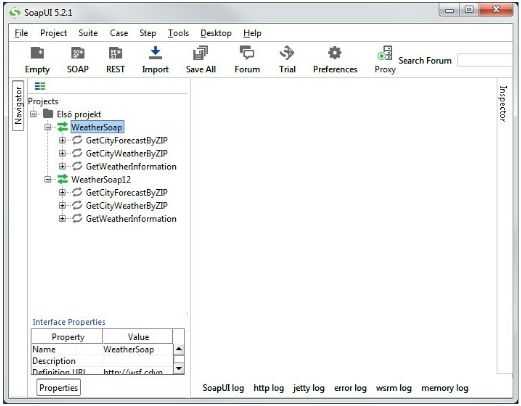Select the WeatherSoap tree item
The height and width of the screenshot is (406, 521).
(97, 127)
